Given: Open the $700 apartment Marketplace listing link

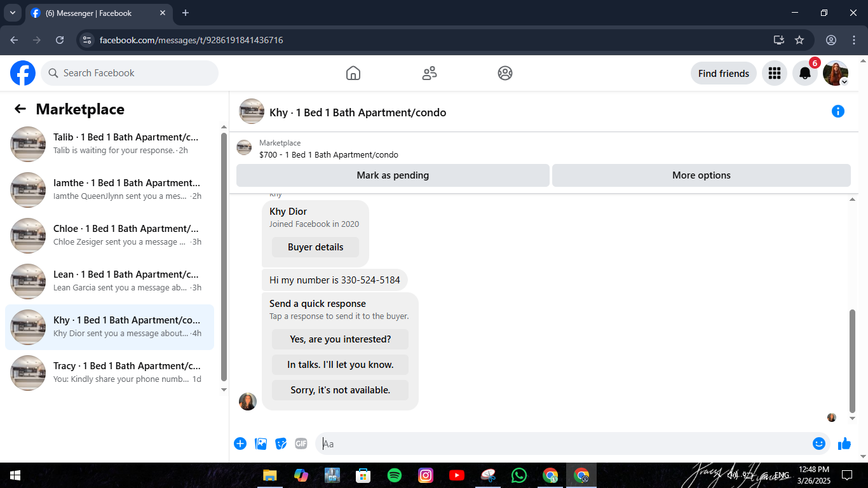Looking at the screenshot, I should coord(329,155).
